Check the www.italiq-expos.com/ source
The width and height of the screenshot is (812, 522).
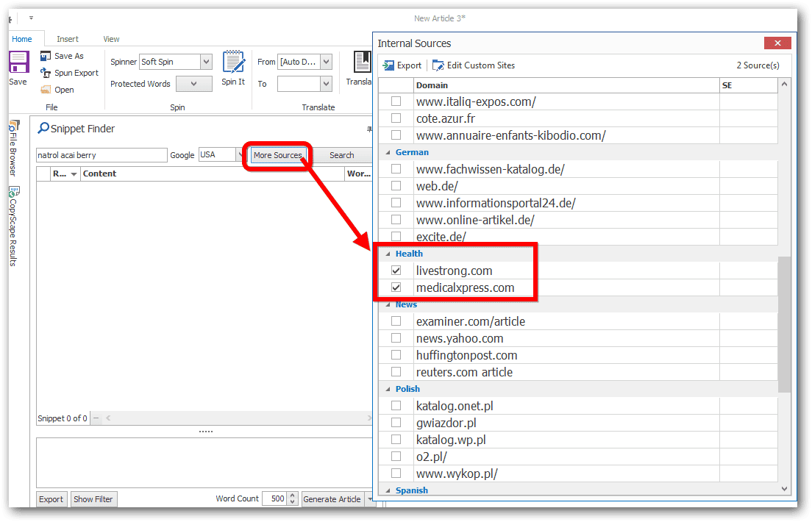(396, 101)
